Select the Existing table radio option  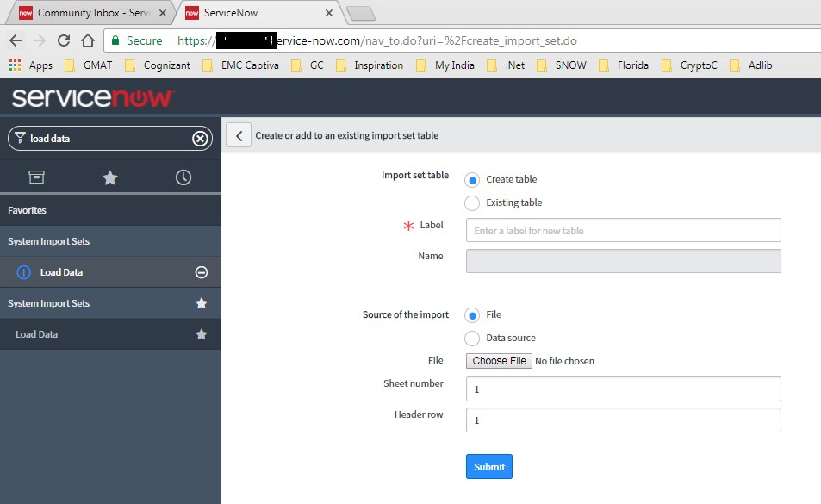(472, 203)
